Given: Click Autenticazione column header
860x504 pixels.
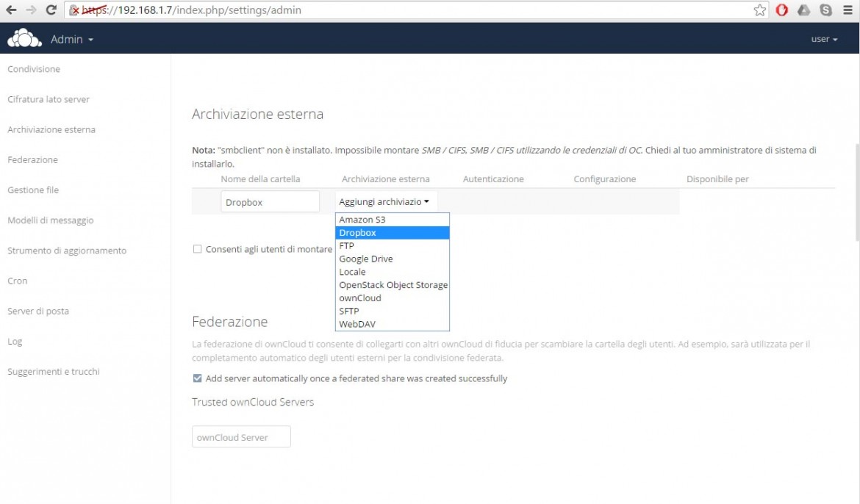Looking at the screenshot, I should click(x=493, y=179).
